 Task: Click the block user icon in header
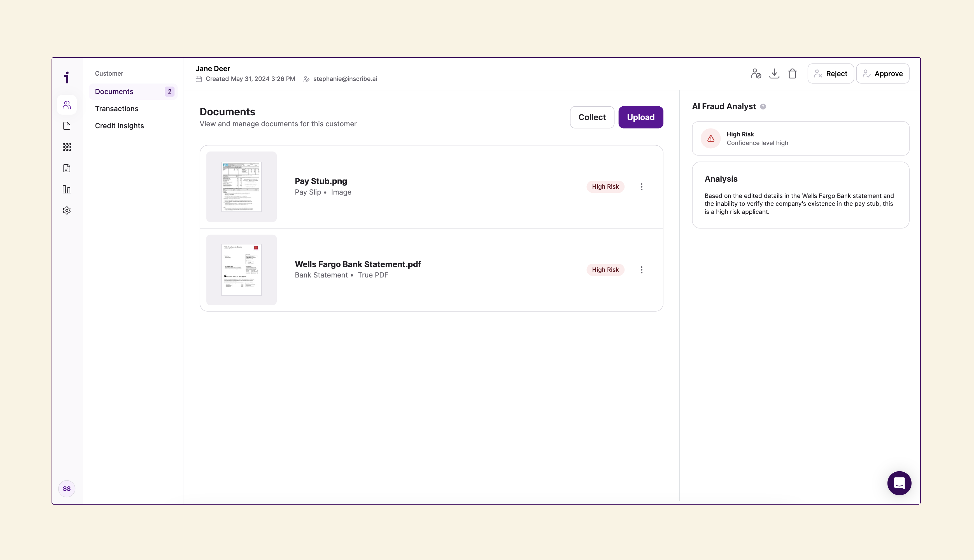(756, 74)
